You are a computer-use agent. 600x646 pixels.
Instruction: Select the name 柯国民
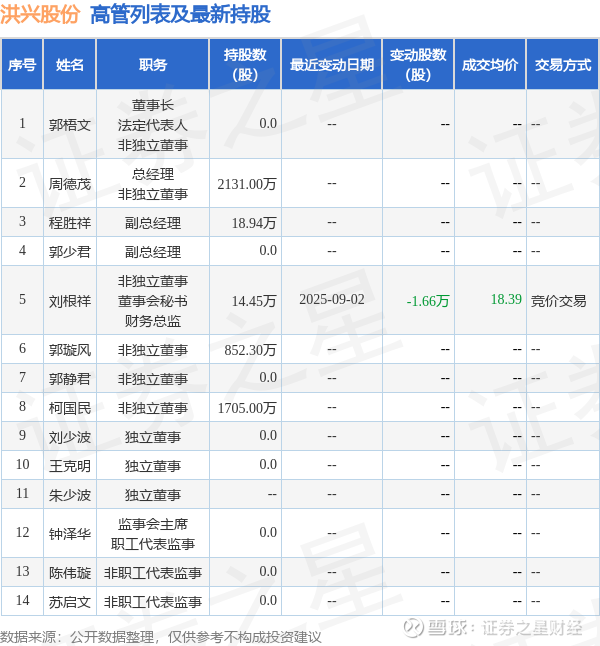click(70, 408)
